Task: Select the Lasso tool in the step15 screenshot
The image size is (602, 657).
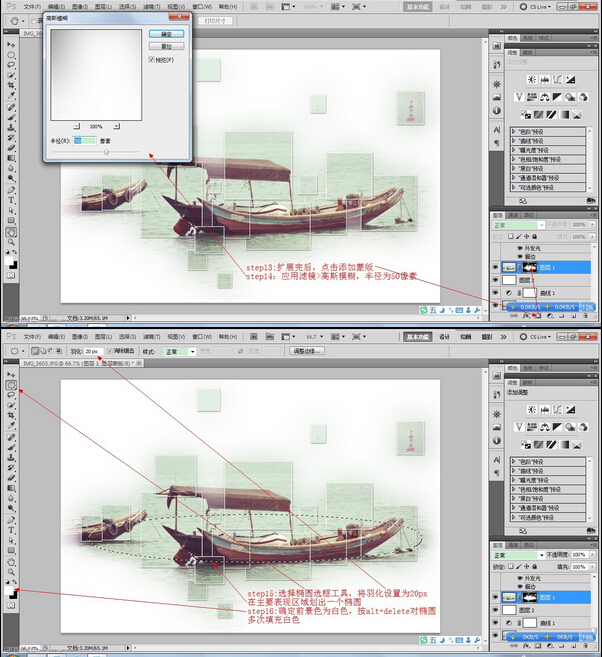Action: 11,395
